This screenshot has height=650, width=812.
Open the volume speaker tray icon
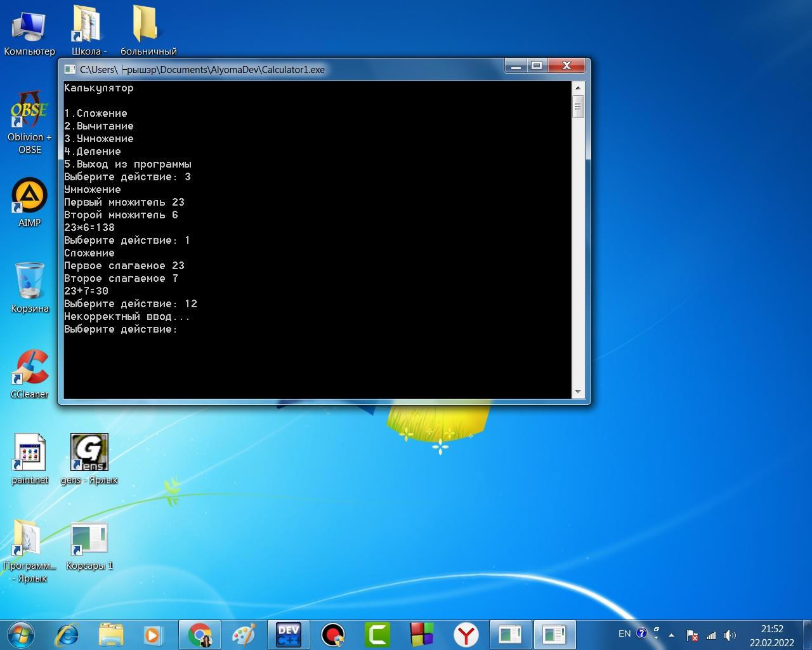730,635
